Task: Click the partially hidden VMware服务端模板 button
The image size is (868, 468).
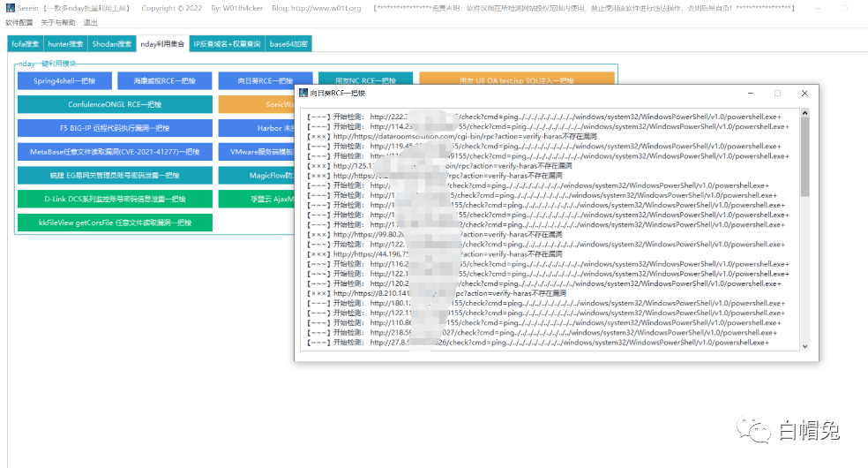Action: coord(257,152)
